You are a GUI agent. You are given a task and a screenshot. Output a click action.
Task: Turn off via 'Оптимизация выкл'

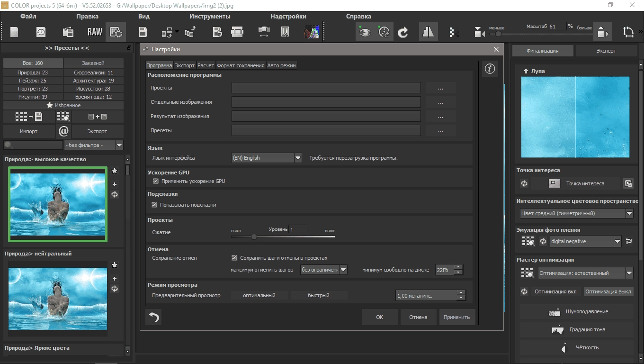[x=608, y=291]
